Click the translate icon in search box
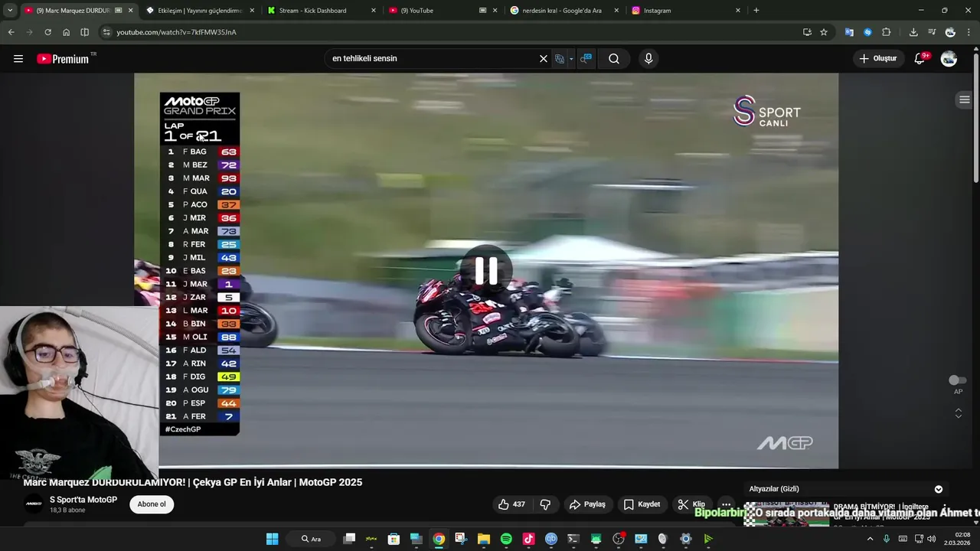Image resolution: width=980 pixels, height=551 pixels. click(560, 58)
